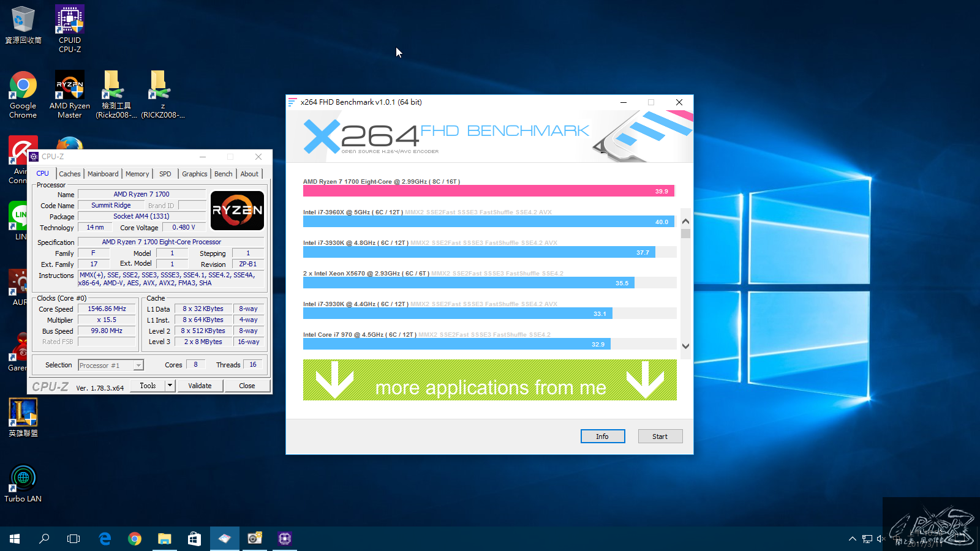The height and width of the screenshot is (551, 980).
Task: Expand the Tools dropdown arrow
Action: (170, 386)
